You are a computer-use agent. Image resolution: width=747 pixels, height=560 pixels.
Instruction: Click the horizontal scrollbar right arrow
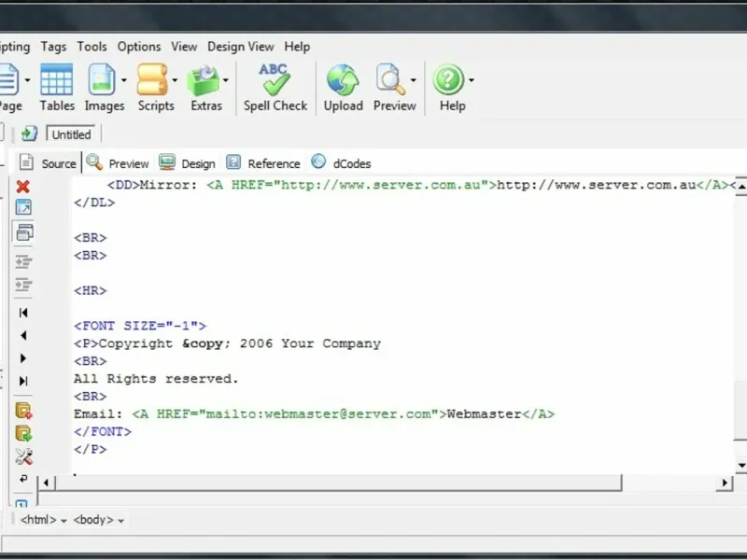point(725,483)
